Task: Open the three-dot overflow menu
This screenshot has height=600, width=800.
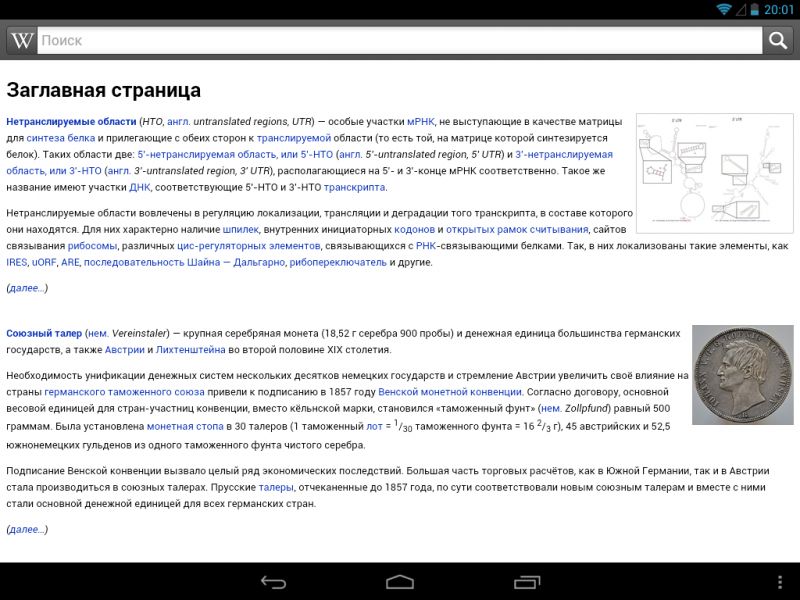Action: pos(779,581)
